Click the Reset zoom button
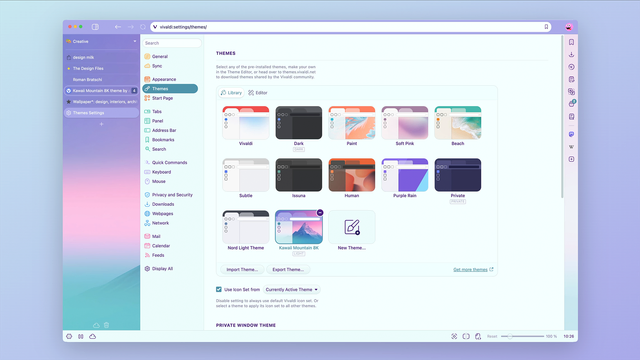640x360 pixels. pos(492,336)
